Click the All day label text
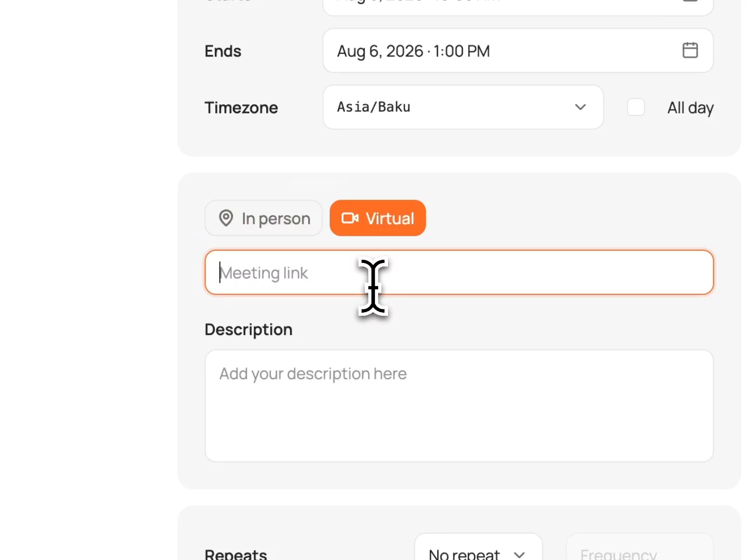 [x=690, y=108]
